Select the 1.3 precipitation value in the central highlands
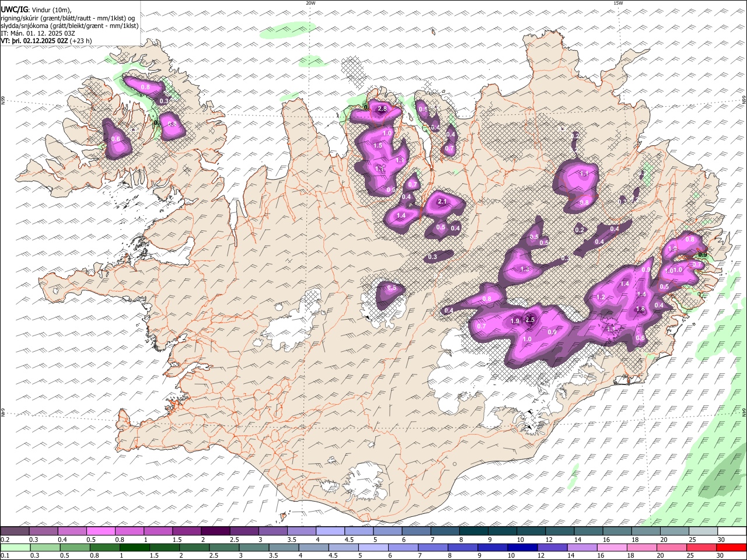The image size is (747, 560). [525, 269]
